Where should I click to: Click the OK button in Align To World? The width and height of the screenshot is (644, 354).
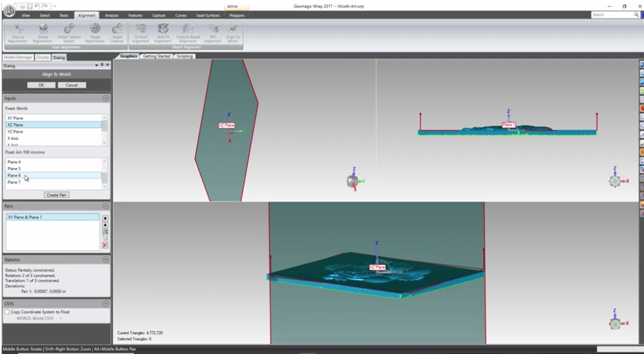[41, 85]
